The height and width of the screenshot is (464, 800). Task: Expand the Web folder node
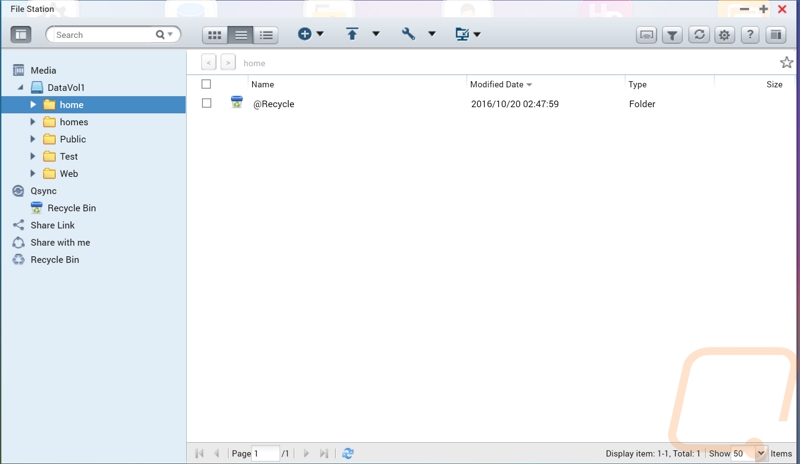pyautogui.click(x=33, y=174)
